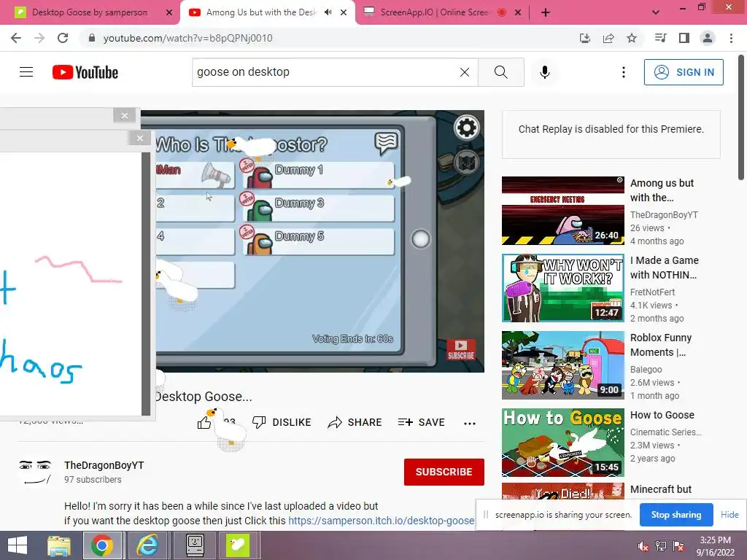Open I Made a Game with NOTHIN title

664,268
